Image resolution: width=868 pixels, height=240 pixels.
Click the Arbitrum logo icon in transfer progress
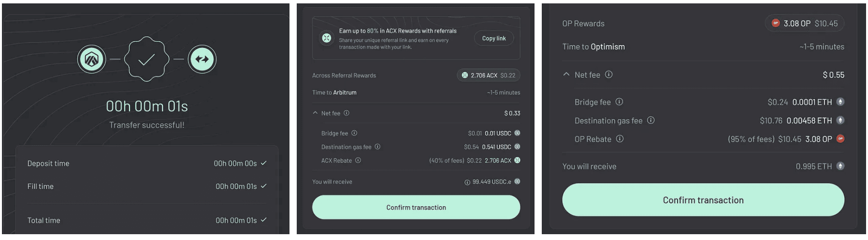(91, 60)
